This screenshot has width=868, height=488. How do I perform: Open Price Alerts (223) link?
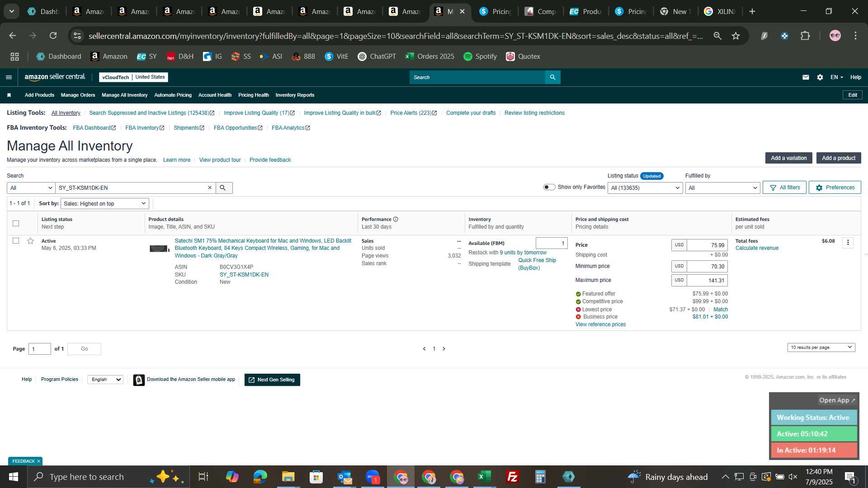tap(413, 113)
